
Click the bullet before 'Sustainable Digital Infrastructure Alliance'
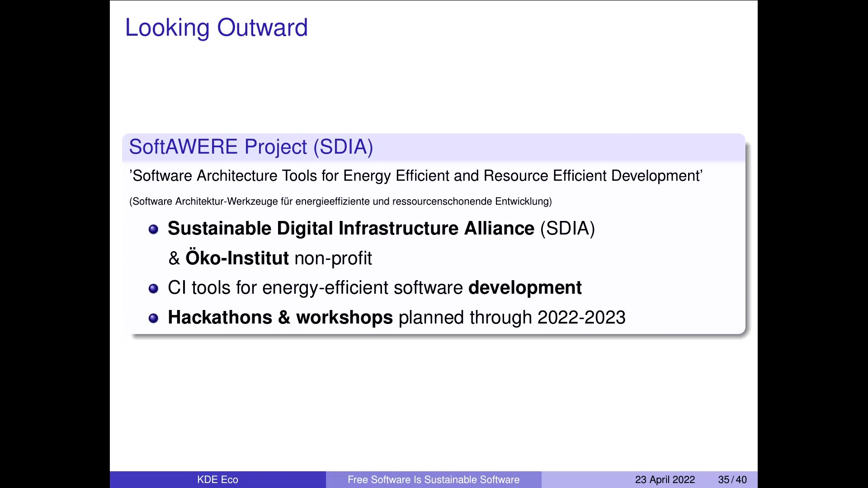pyautogui.click(x=154, y=230)
